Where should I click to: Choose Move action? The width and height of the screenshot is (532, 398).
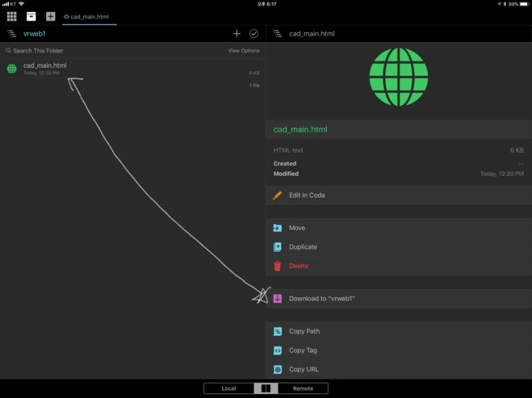pyautogui.click(x=398, y=228)
